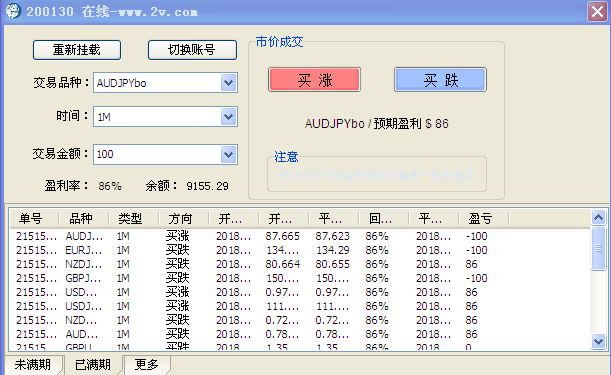Close the trading window

[597, 11]
